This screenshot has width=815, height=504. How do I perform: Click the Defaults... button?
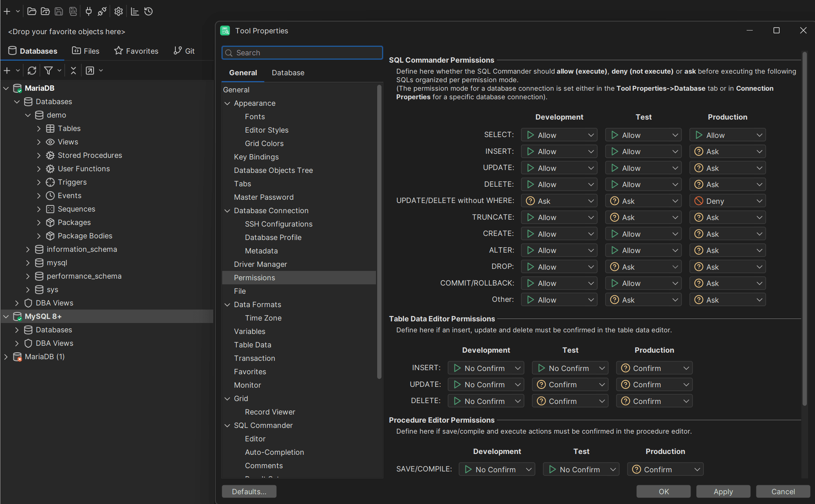click(249, 491)
